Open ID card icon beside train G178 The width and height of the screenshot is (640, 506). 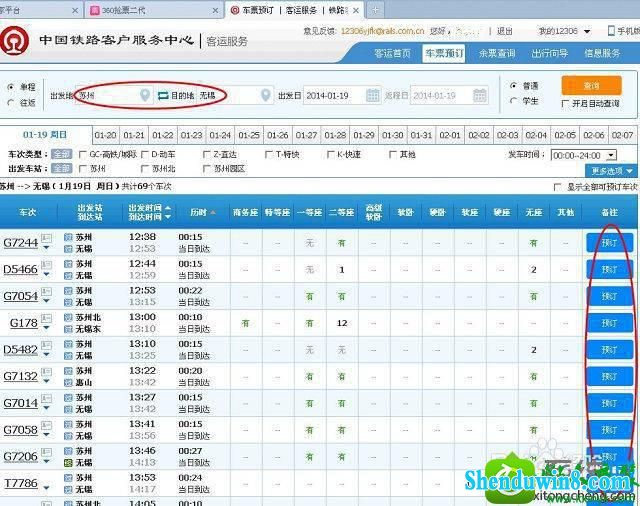tap(47, 318)
